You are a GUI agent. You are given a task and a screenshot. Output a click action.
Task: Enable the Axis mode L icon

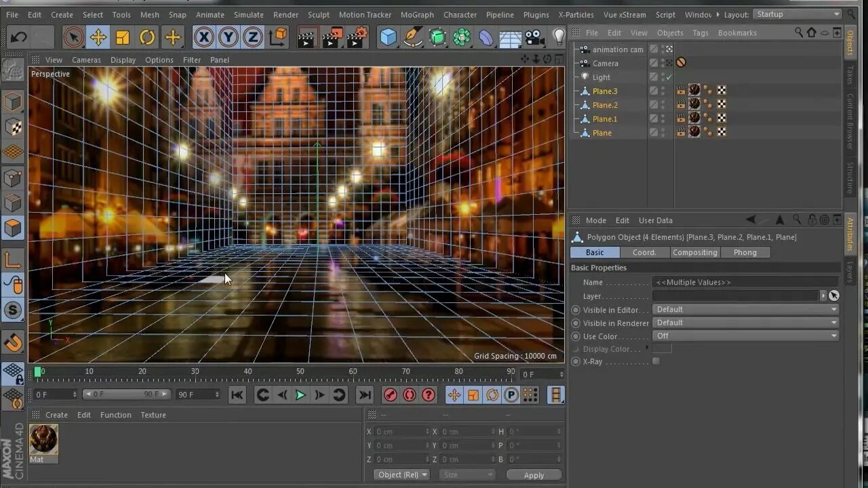pyautogui.click(x=13, y=260)
